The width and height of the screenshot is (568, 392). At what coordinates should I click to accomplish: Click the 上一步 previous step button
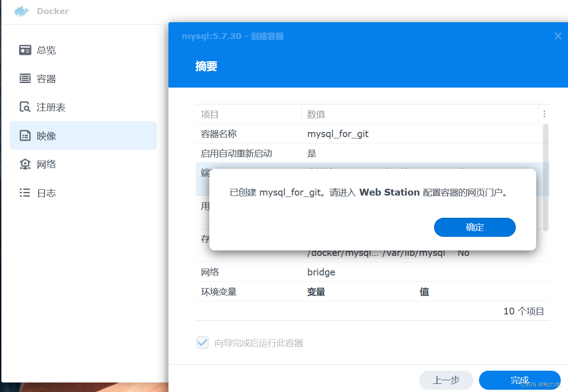pos(446,380)
